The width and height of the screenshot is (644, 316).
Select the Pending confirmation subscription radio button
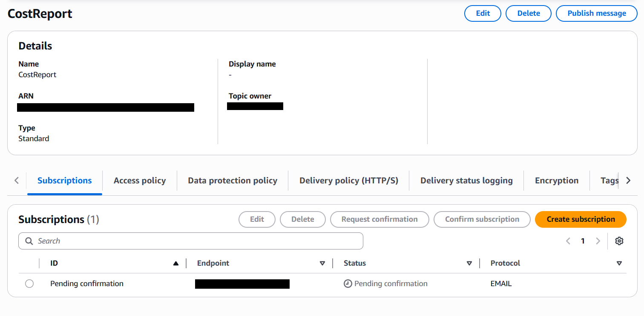(x=29, y=284)
